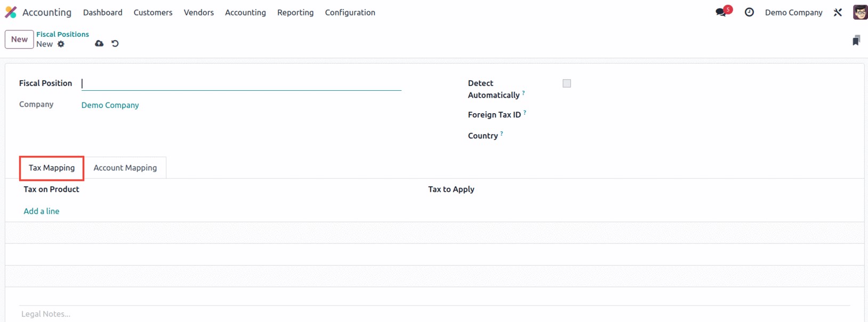Image resolution: width=868 pixels, height=322 pixels.
Task: Click the Add a line link
Action: 42,211
